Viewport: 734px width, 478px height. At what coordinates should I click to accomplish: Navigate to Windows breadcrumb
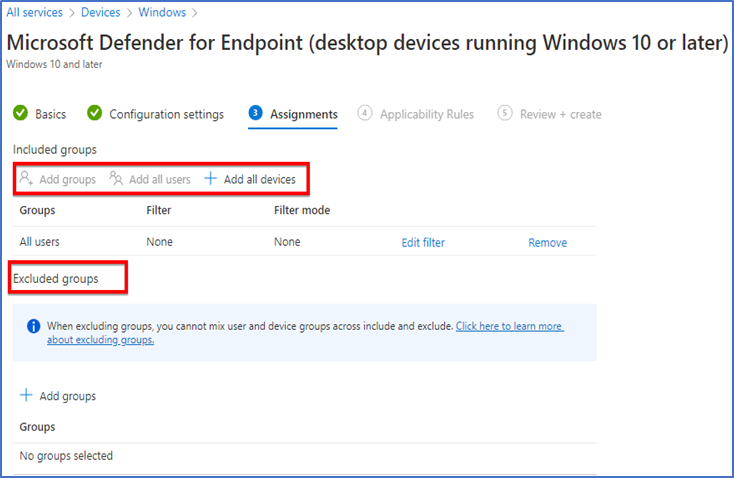click(x=162, y=13)
